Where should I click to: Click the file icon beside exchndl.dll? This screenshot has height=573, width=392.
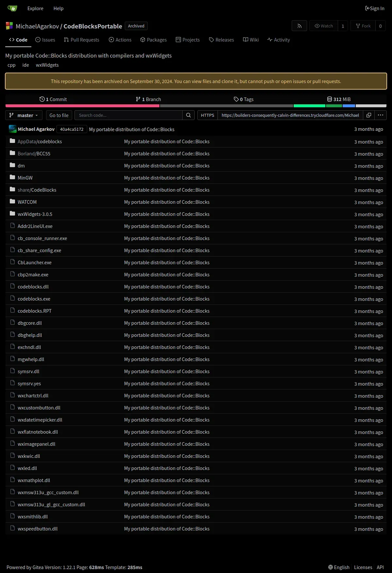click(13, 347)
